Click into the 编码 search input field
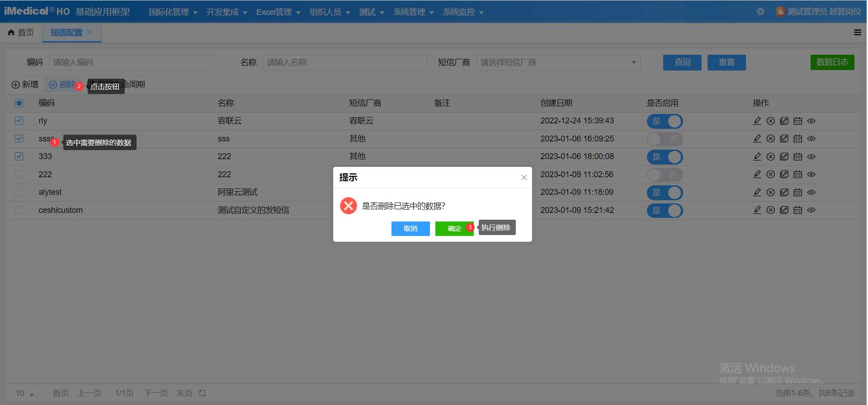Image resolution: width=868 pixels, height=405 pixels. pyautogui.click(x=131, y=62)
